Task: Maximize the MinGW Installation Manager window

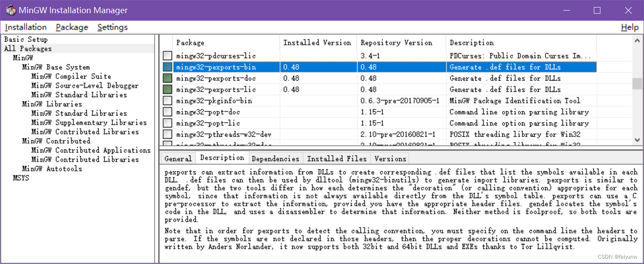Action: click(x=597, y=10)
